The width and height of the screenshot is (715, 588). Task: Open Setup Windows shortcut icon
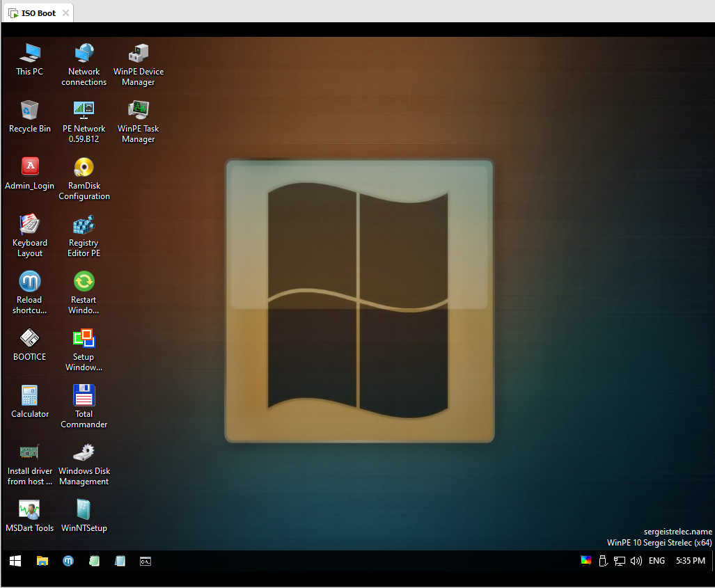(x=84, y=349)
